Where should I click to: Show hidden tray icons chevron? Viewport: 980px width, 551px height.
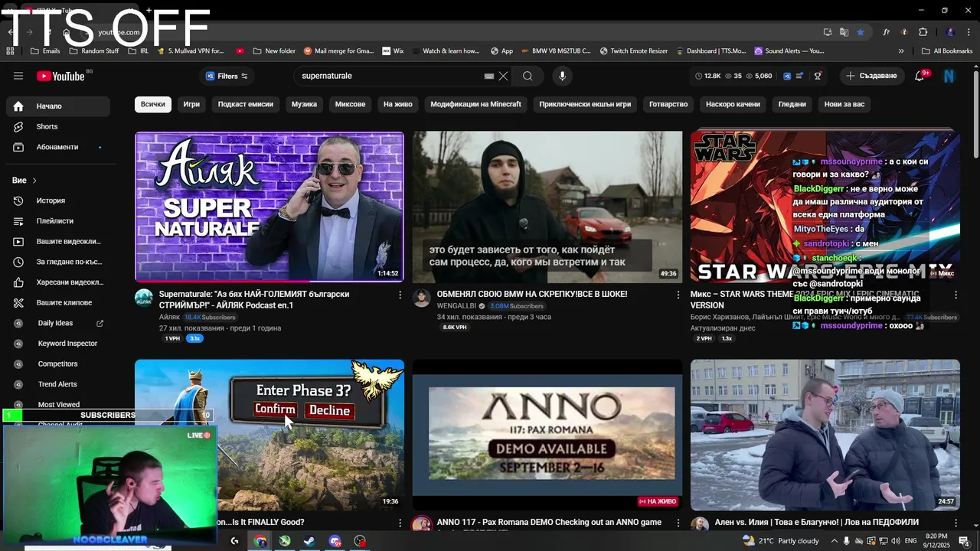(835, 541)
